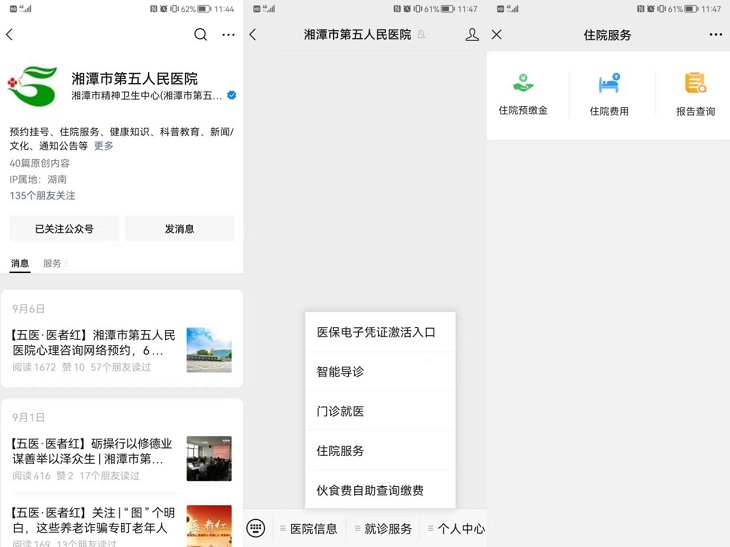
Task: Tap the 发消息 button
Action: click(179, 229)
